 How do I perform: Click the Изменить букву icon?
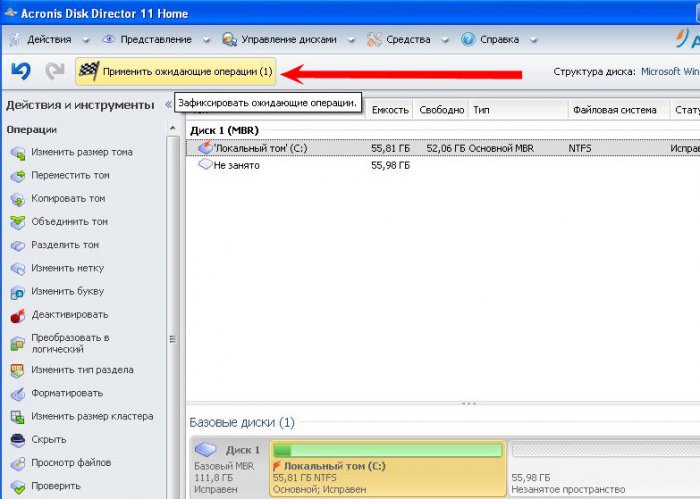coord(17,292)
